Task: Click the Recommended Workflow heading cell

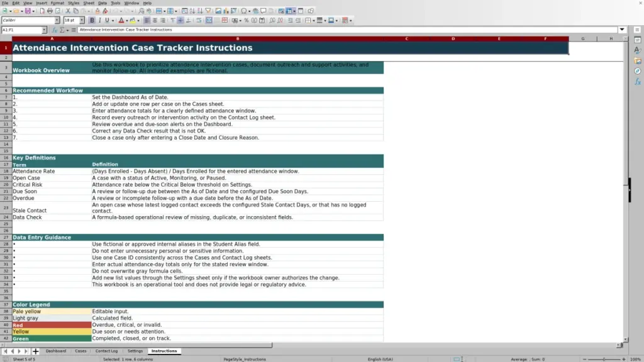Action: pos(52,90)
